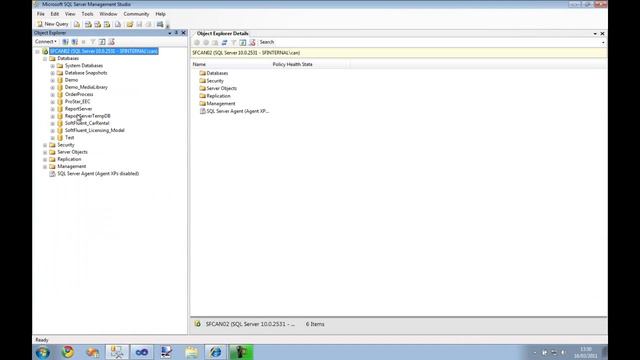
Task: Expand the Replication folder in the tree
Action: click(45, 160)
